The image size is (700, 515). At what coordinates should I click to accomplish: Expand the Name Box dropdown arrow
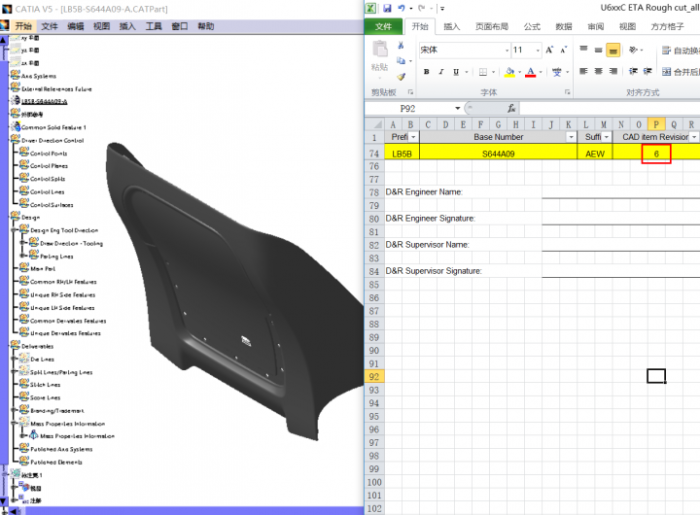pos(458,108)
